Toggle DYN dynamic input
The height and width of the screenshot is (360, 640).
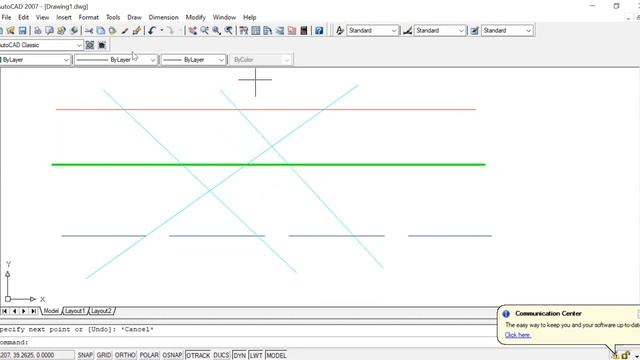click(240, 356)
